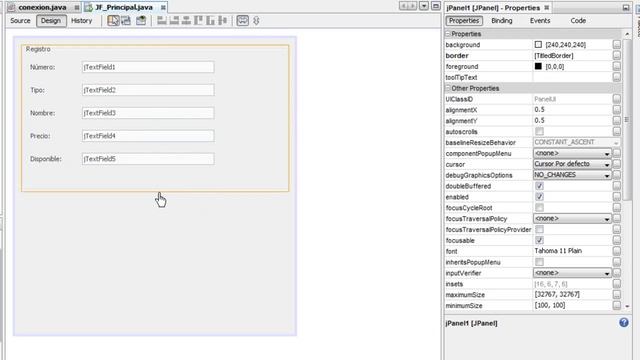
Task: Show the open documents list dropdown arrow
Action: pos(424,6)
